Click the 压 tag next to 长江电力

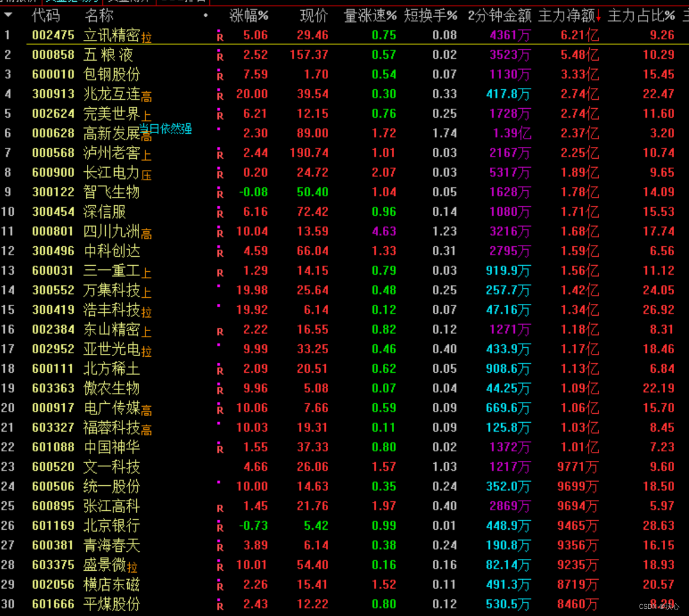coord(146,175)
